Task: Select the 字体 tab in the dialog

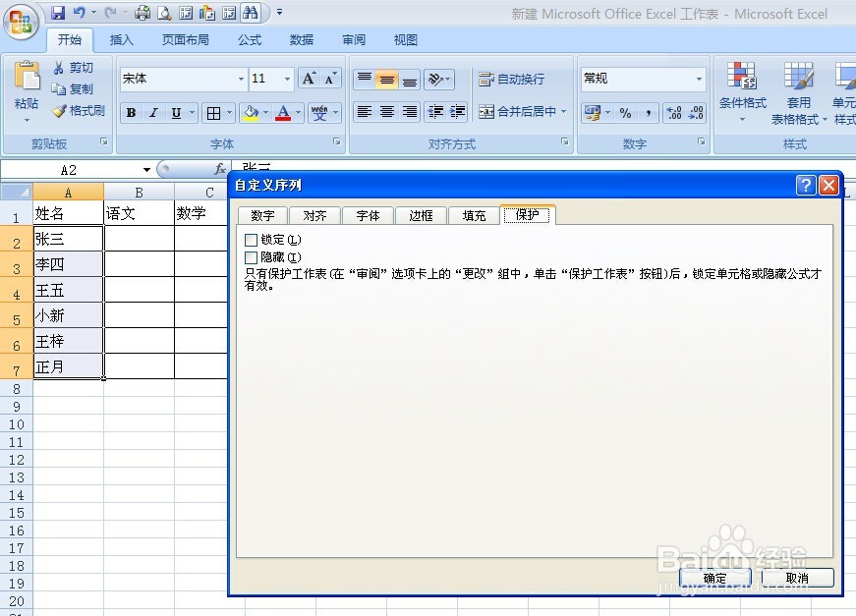Action: (x=367, y=214)
